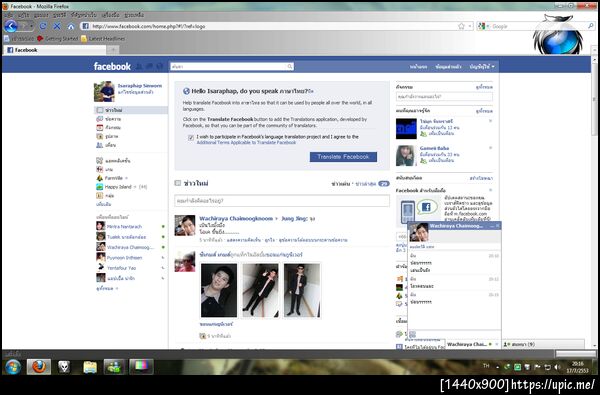
Task: Open messages icon in Facebook top bar
Action: coord(149,67)
